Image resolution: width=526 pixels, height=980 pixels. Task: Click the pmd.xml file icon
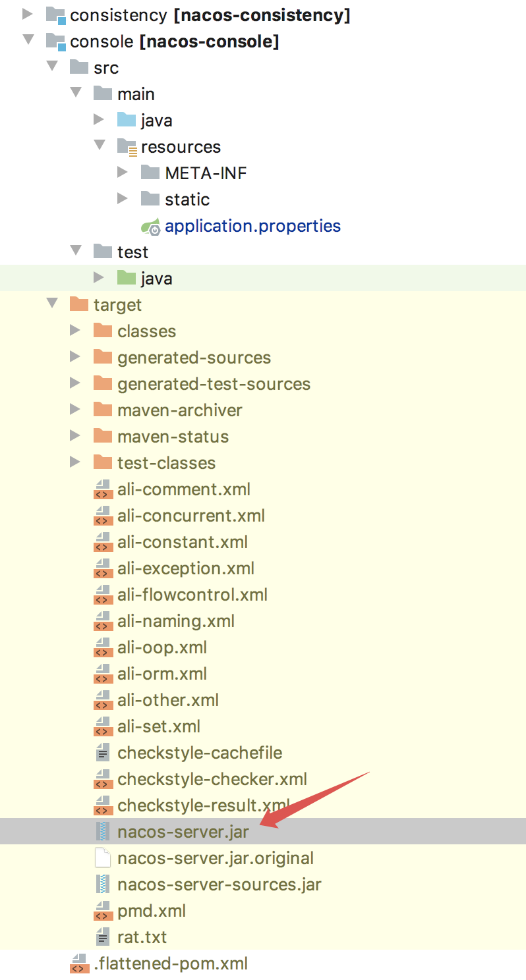[102, 911]
